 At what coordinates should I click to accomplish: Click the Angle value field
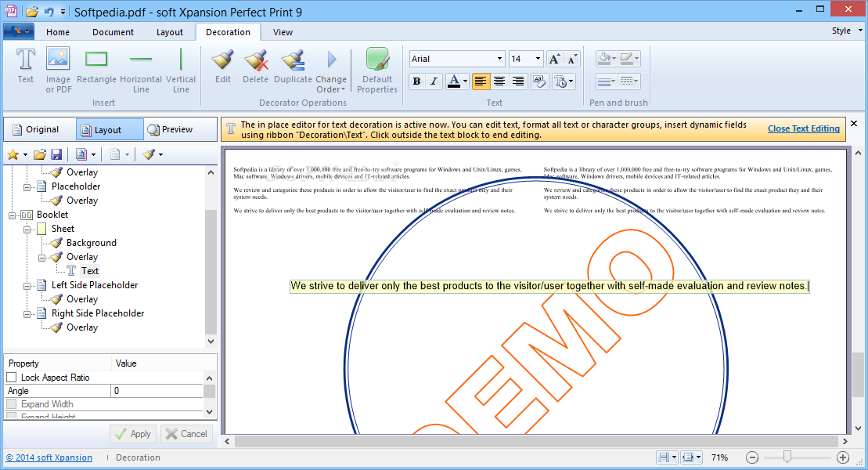coord(157,391)
